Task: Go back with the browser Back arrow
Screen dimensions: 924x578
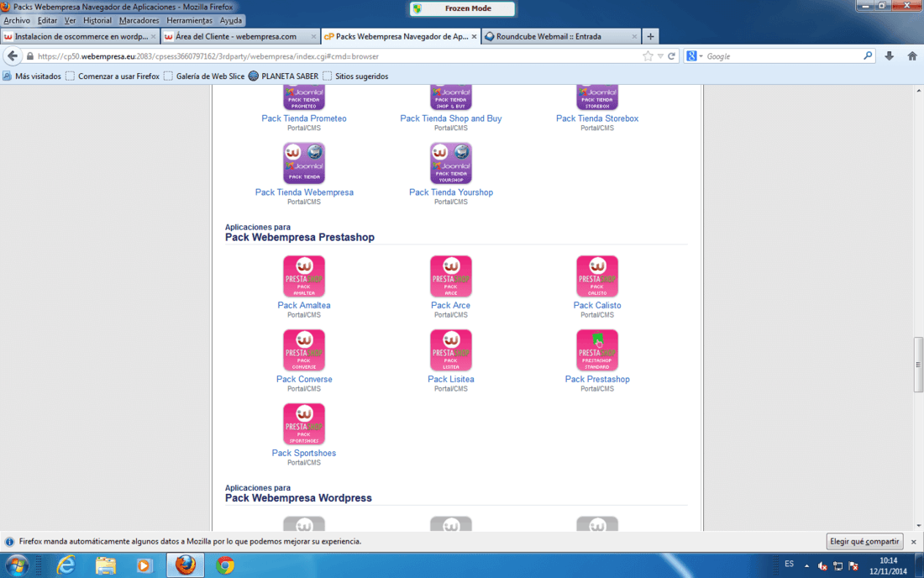Action: coord(13,56)
